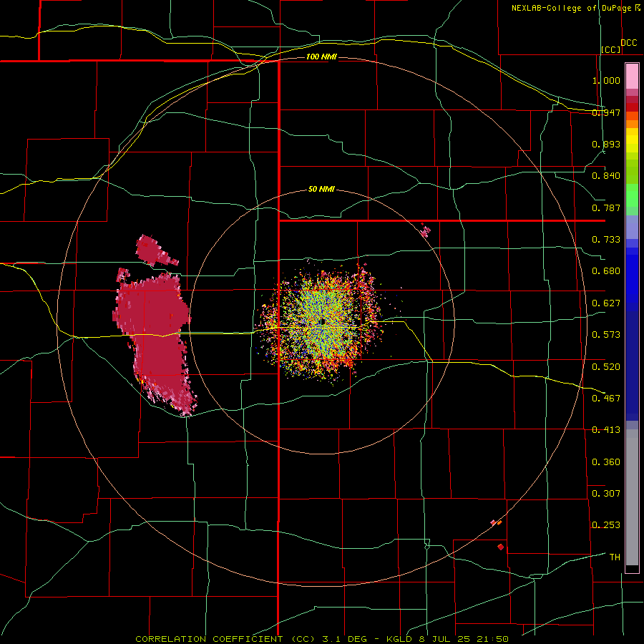
Task: Click the tiny pink echo near the 50 NMI ring in the northeast
Action: pyautogui.click(x=426, y=230)
